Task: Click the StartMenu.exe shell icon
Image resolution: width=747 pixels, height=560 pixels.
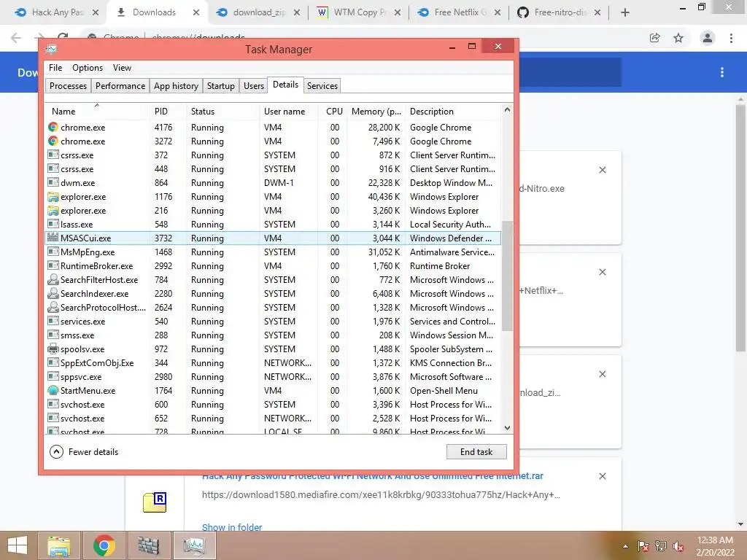Action: (x=53, y=391)
